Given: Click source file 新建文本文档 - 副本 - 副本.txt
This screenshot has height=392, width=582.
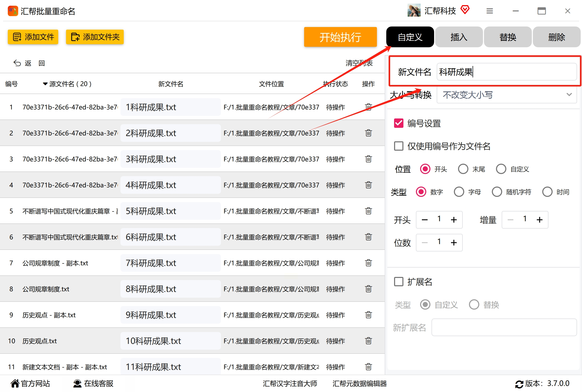Looking at the screenshot, I should click(65, 367).
